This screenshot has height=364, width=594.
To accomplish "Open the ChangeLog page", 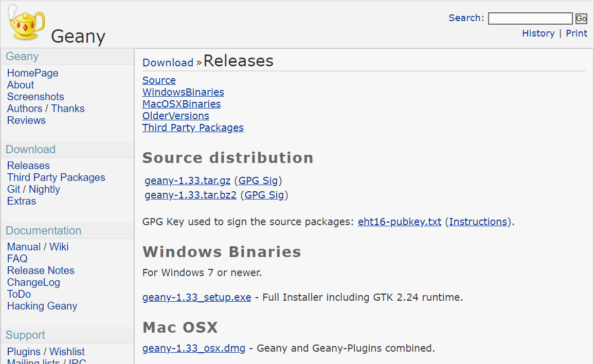I will click(x=34, y=283).
